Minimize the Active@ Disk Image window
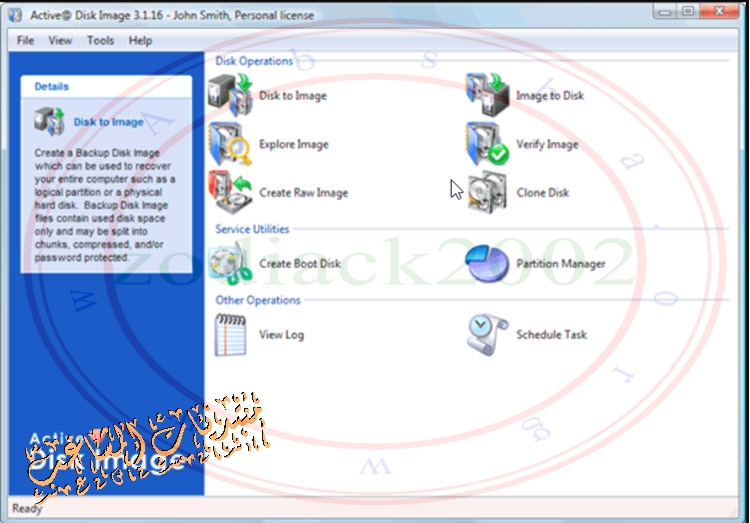Screen dimensions: 750x523 [x=665, y=11]
